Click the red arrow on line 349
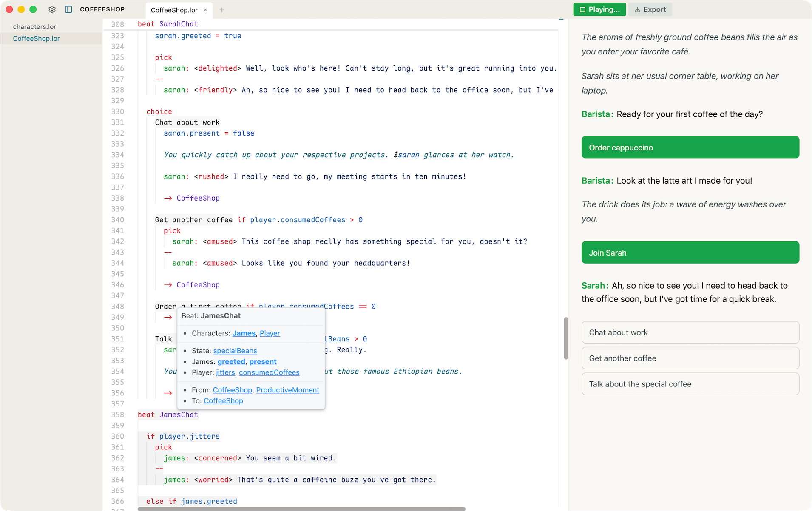 point(168,317)
